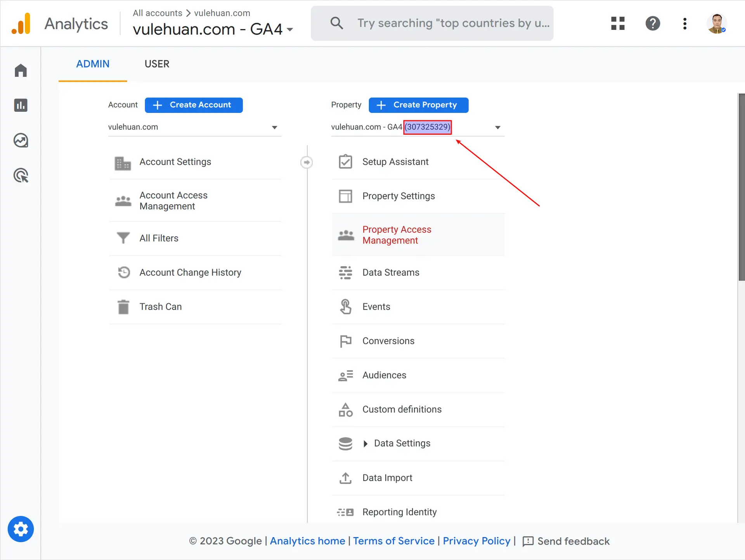Screen dimensions: 745x560
Task: Click the Admin gear icon
Action: 21,529
